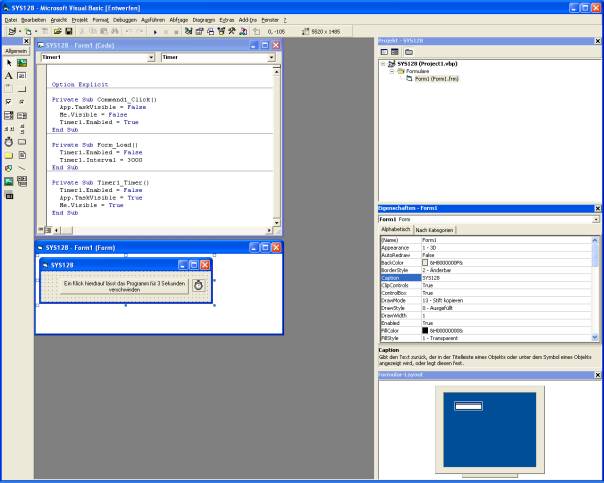The image size is (604, 483).
Task: Select the Label control tool
Action: [9, 75]
